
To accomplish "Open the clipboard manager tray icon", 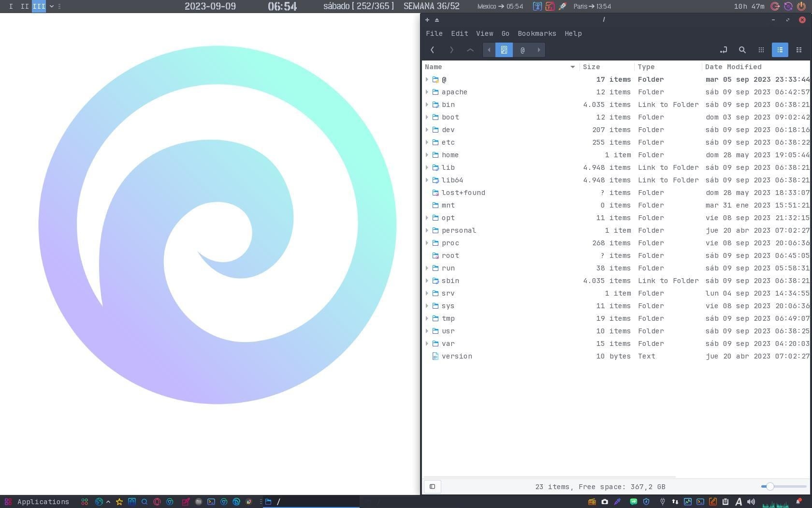I will (x=725, y=502).
